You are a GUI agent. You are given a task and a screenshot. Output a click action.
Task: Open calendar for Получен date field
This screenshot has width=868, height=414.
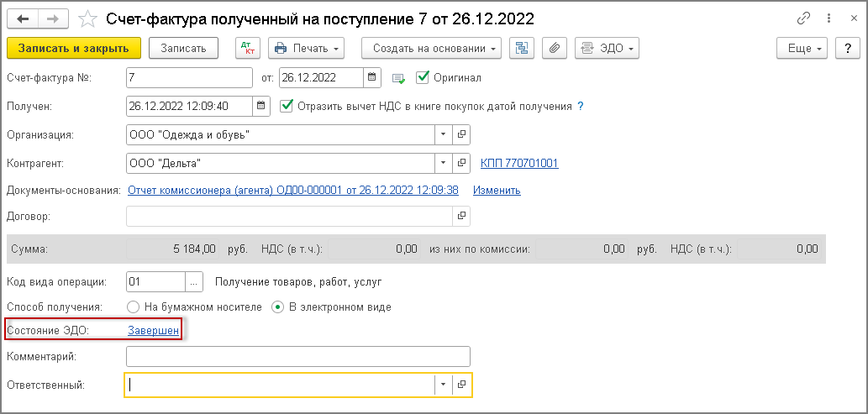261,107
